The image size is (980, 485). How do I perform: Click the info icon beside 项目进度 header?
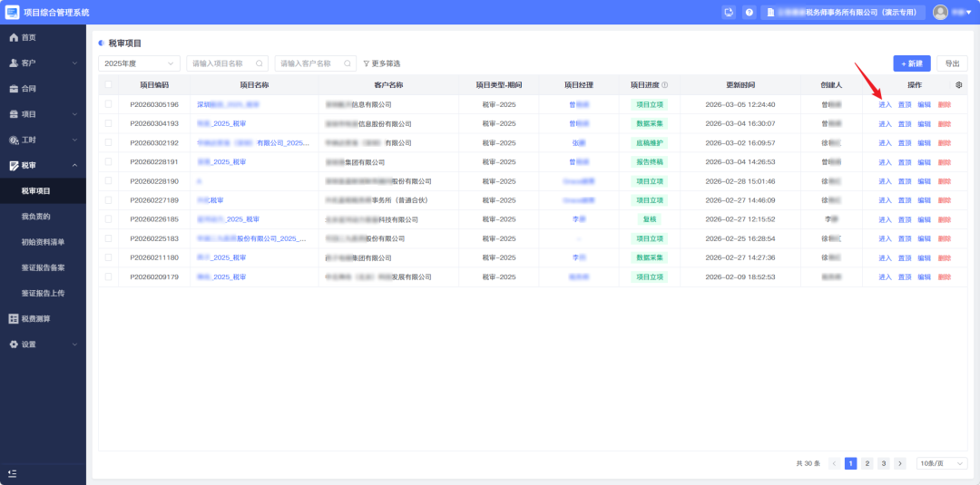click(664, 85)
